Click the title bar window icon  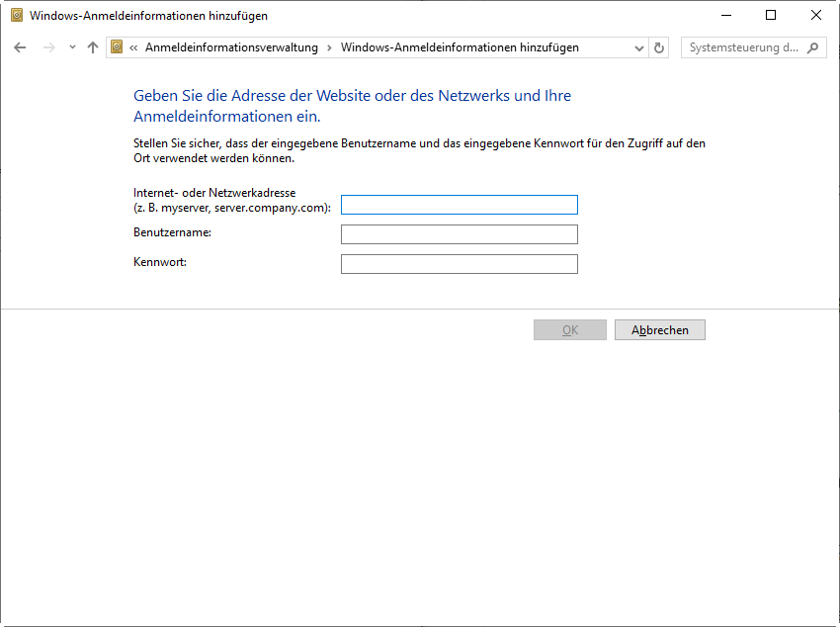[16, 16]
